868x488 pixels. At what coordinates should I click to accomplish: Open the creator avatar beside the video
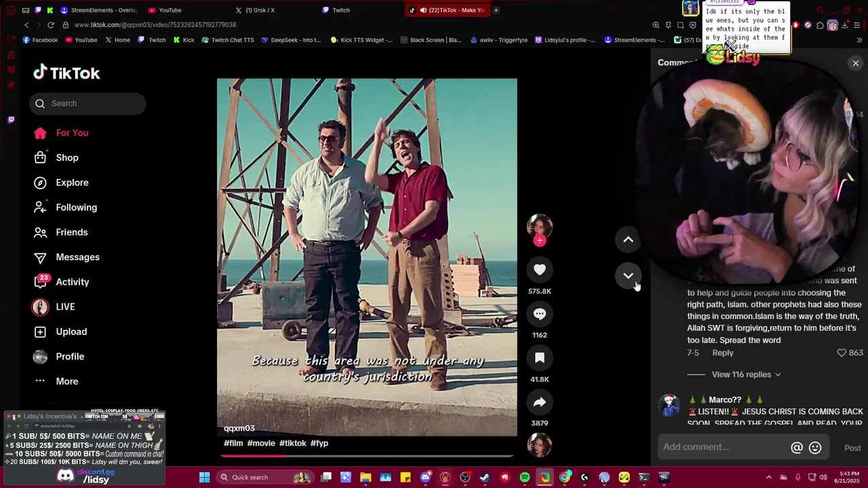[x=540, y=226]
